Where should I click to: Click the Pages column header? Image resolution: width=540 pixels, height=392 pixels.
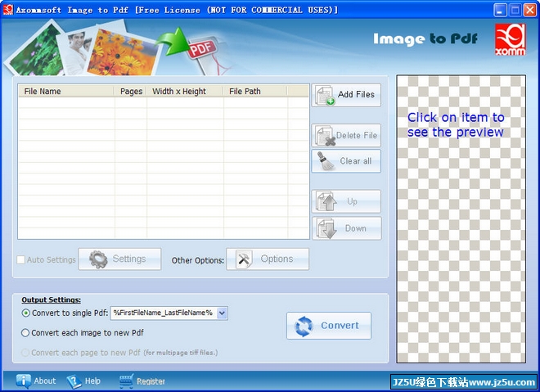click(x=131, y=92)
